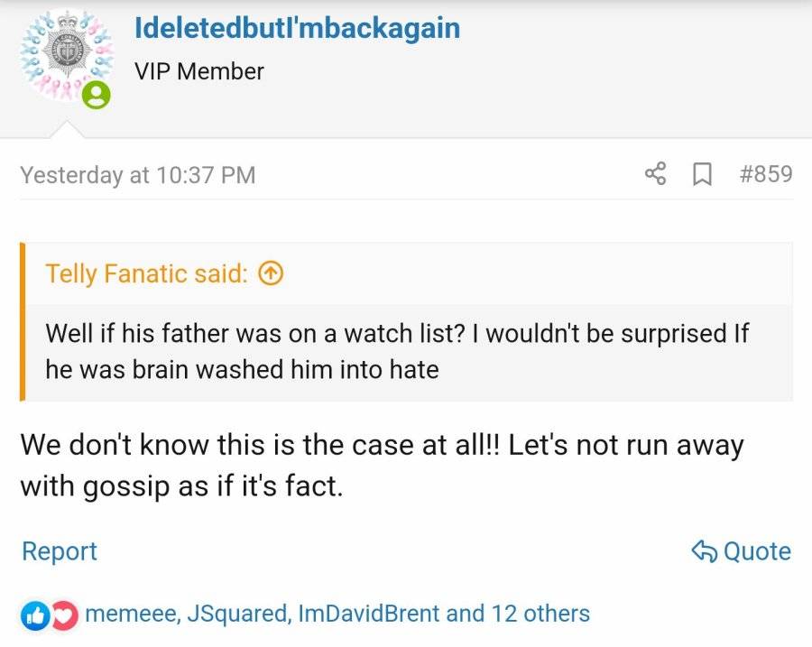The width and height of the screenshot is (812, 647).
Task: Click the red heart reaction icon
Action: tap(65, 616)
